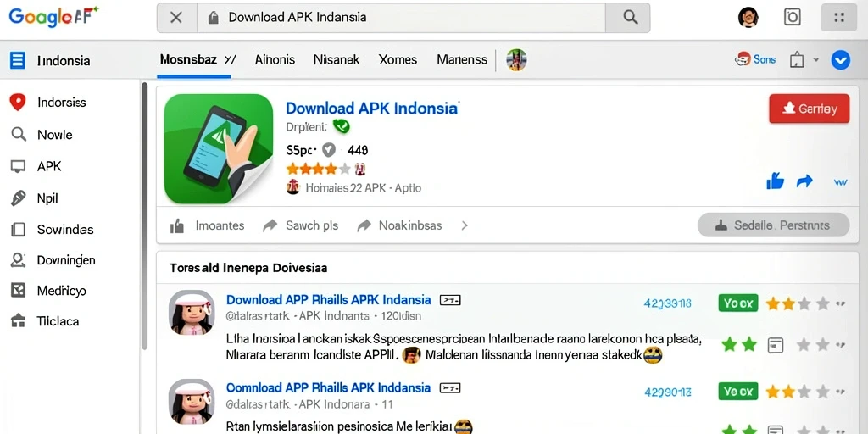
Task: Open the Oomnload APP Rhaills APK Inddansia link
Action: point(328,387)
